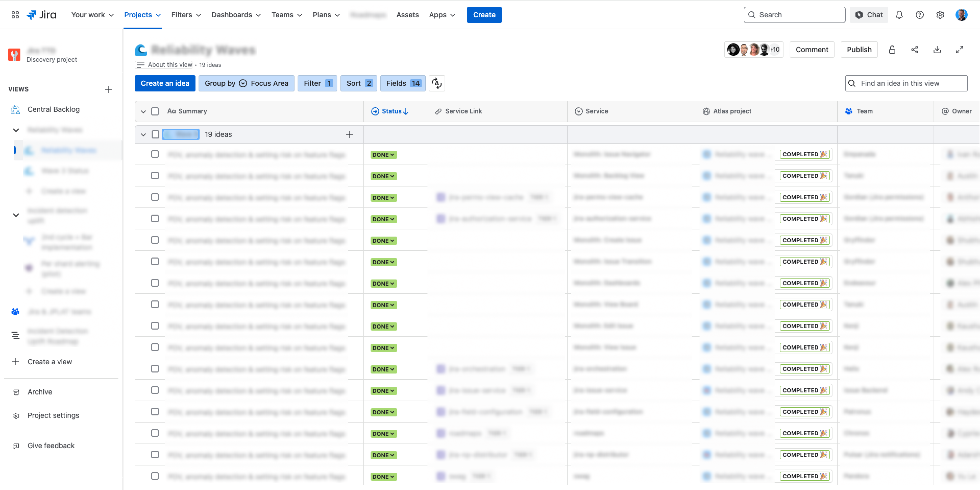This screenshot has height=490, width=980.
Task: Click the app switcher grid icon
Action: pos(15,15)
